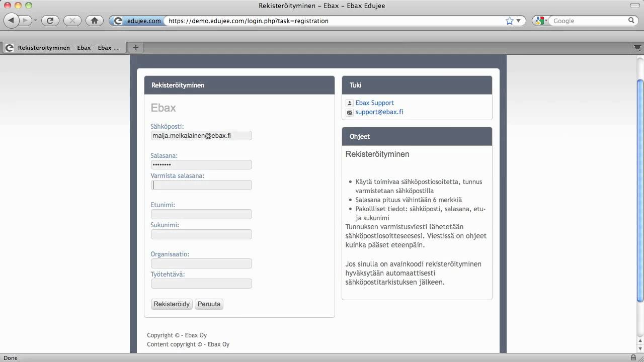Click the envelope icon beside support@ebax.fi
This screenshot has width=644, height=362.
[350, 112]
